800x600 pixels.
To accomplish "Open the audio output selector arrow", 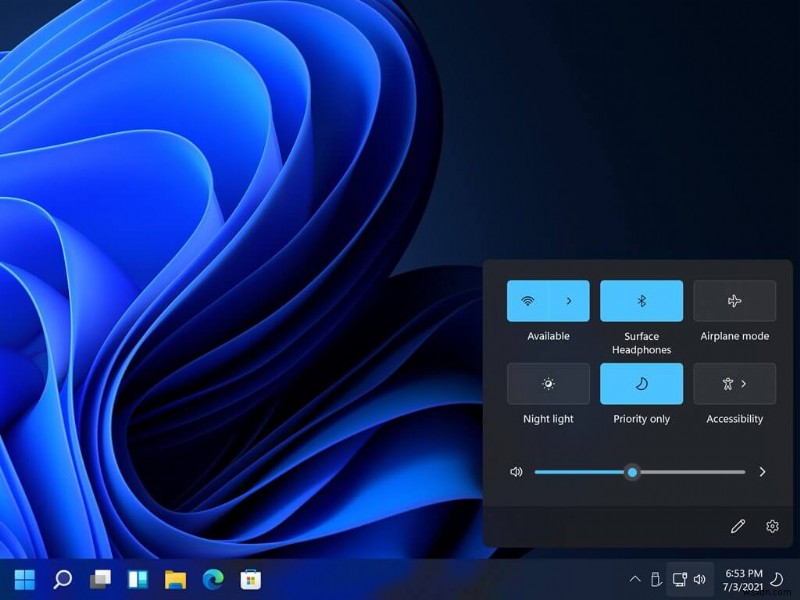I will [x=765, y=471].
